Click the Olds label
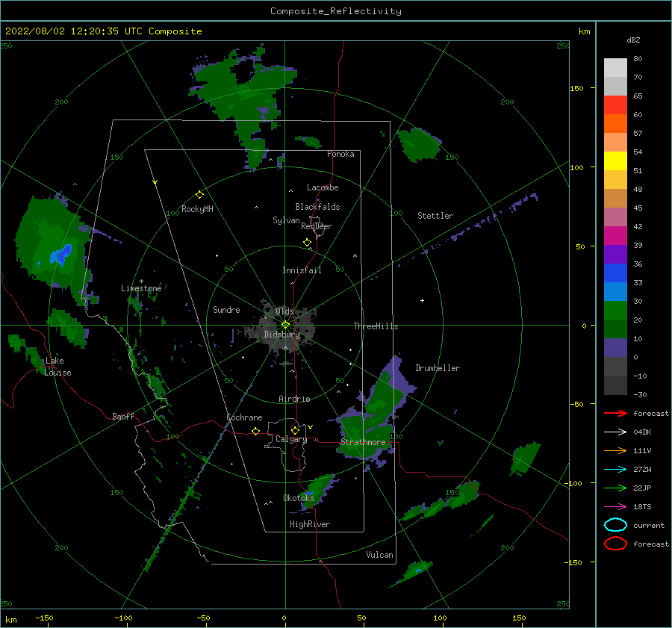The image size is (672, 628). [284, 311]
